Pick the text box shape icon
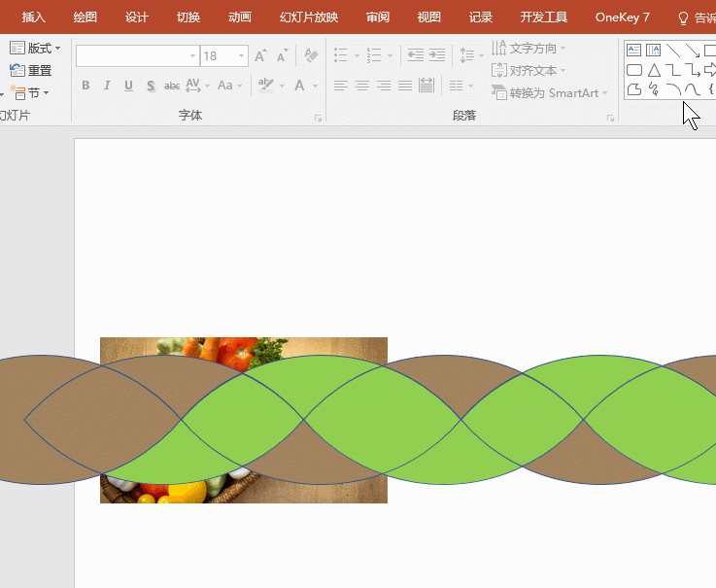 pyautogui.click(x=633, y=50)
